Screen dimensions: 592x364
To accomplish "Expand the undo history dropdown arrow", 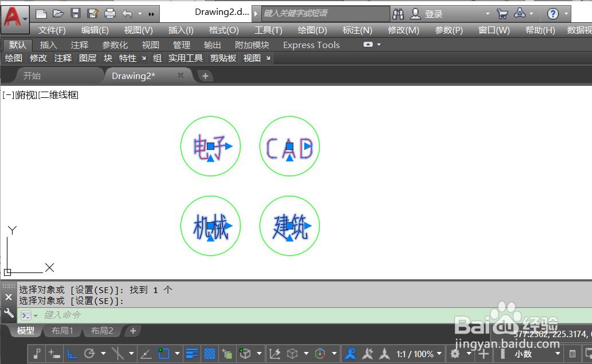I will [x=140, y=14].
